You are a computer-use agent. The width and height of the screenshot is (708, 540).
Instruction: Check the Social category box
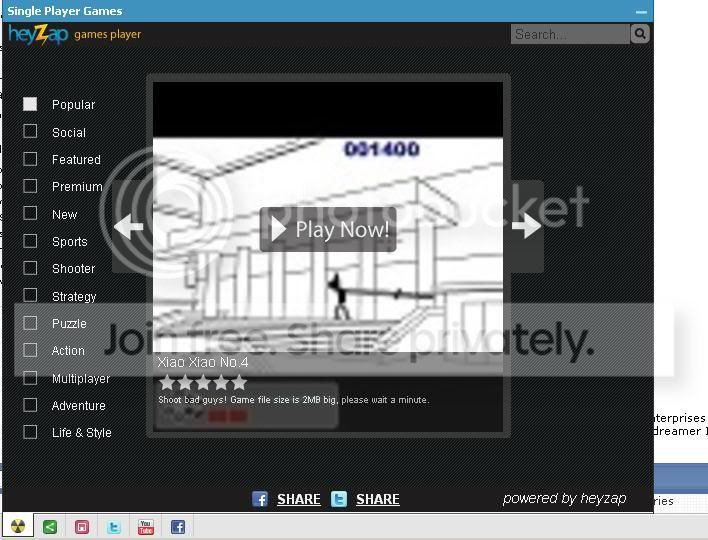tap(30, 131)
